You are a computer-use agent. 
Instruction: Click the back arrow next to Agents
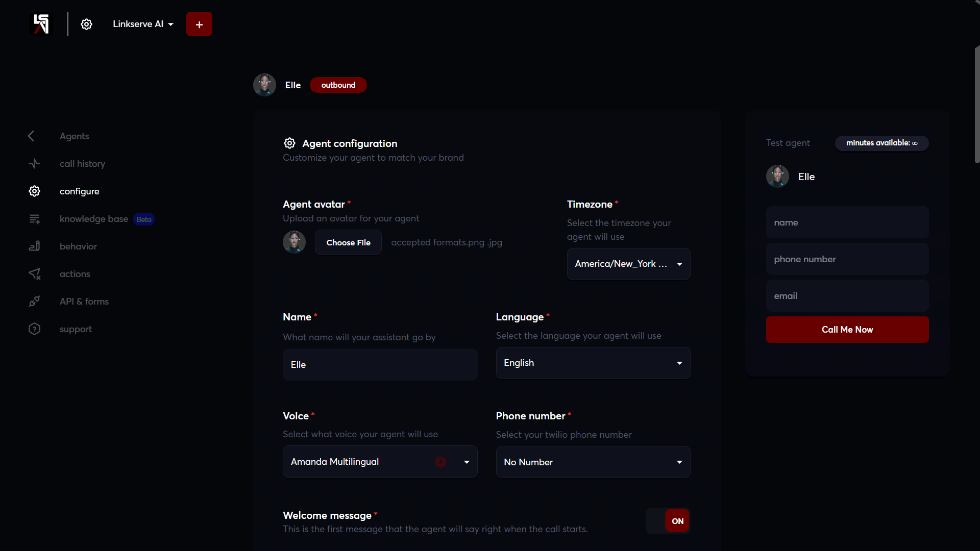point(31,136)
